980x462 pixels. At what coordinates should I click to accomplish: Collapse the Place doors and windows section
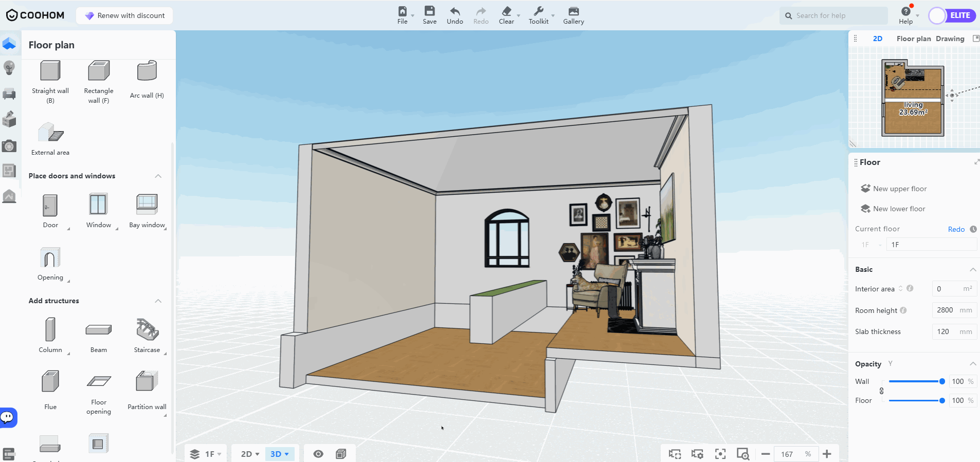[158, 176]
